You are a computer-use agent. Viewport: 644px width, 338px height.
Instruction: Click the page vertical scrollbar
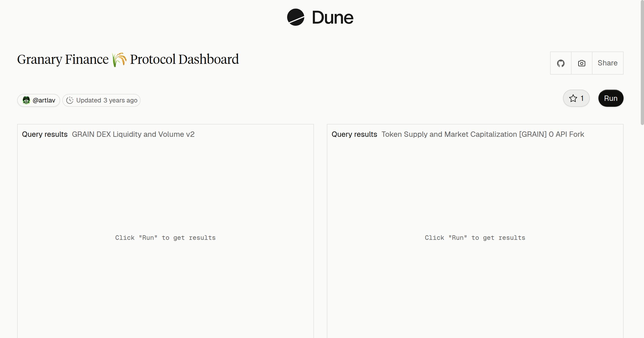pyautogui.click(x=642, y=63)
